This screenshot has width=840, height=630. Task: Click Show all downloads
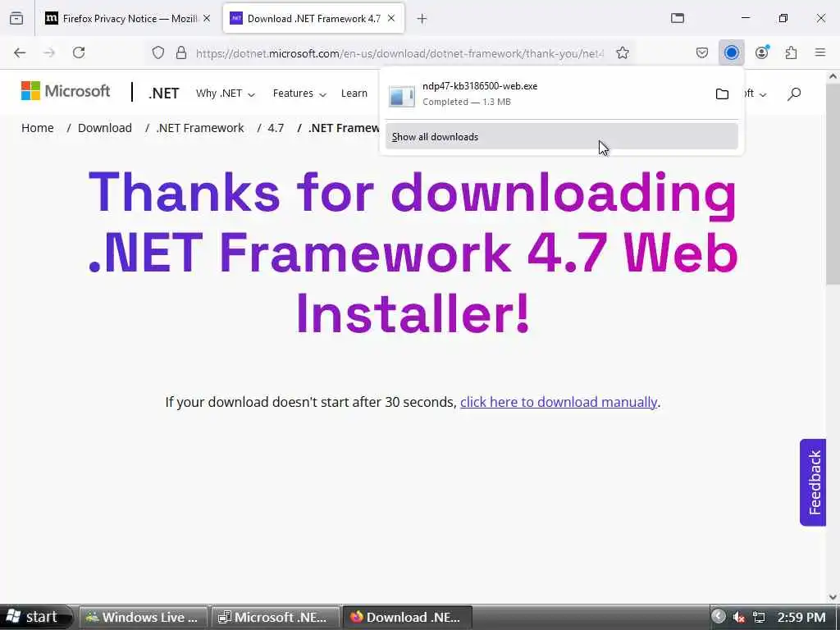(561, 137)
